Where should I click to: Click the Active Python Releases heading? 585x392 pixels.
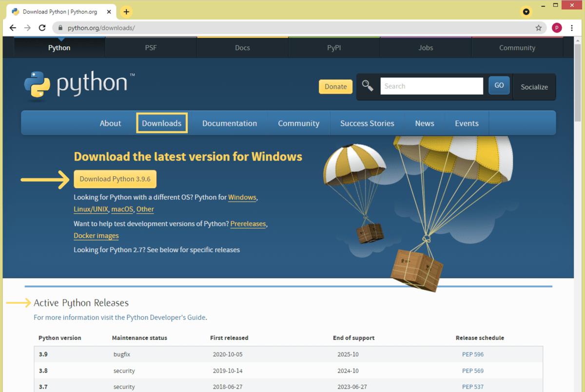click(81, 303)
